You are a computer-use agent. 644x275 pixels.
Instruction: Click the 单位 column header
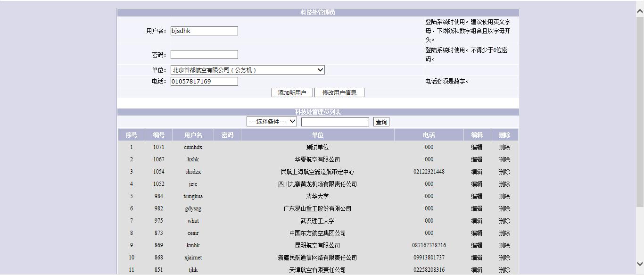pos(318,135)
